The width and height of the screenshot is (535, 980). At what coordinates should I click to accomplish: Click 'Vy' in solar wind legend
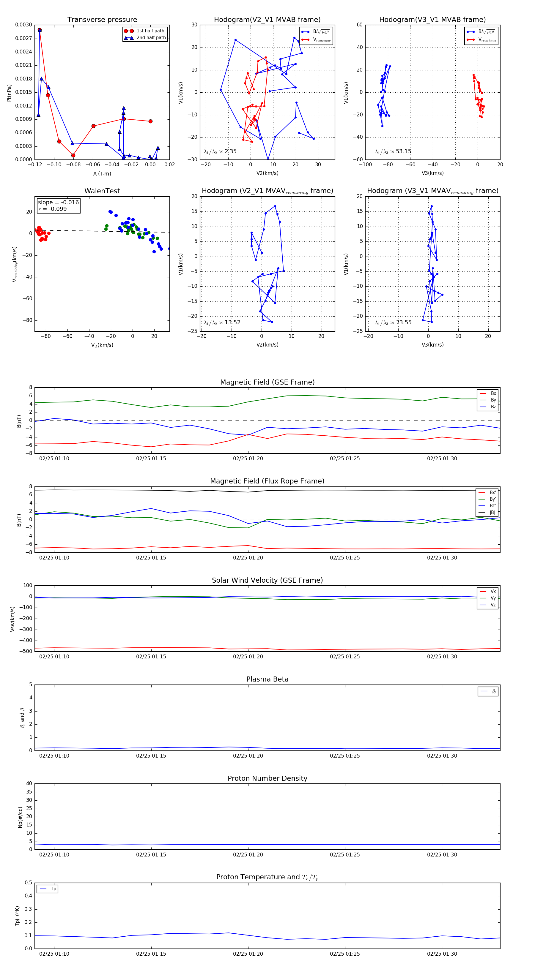[x=493, y=598]
